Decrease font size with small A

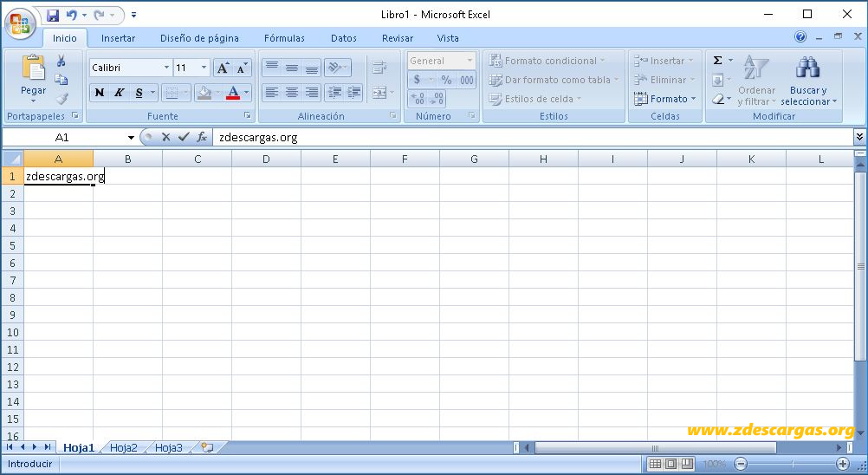click(242, 68)
